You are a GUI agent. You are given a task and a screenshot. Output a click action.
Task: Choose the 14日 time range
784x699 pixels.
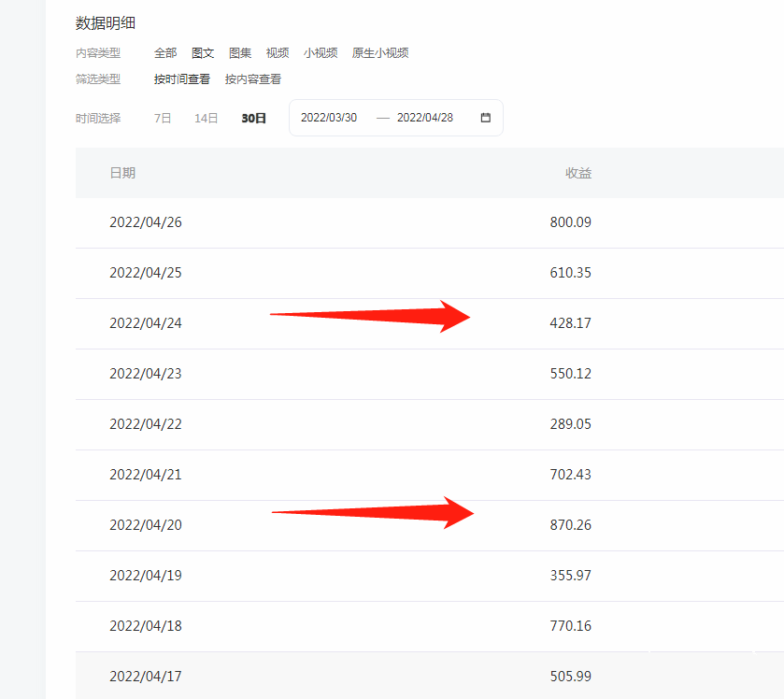point(206,119)
